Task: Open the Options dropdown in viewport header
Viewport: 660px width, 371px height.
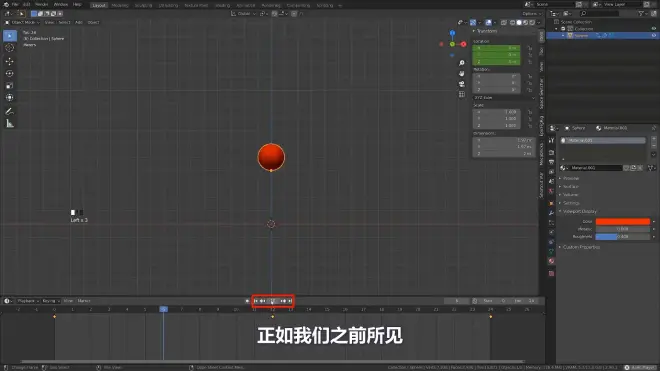Action: pyautogui.click(x=531, y=13)
